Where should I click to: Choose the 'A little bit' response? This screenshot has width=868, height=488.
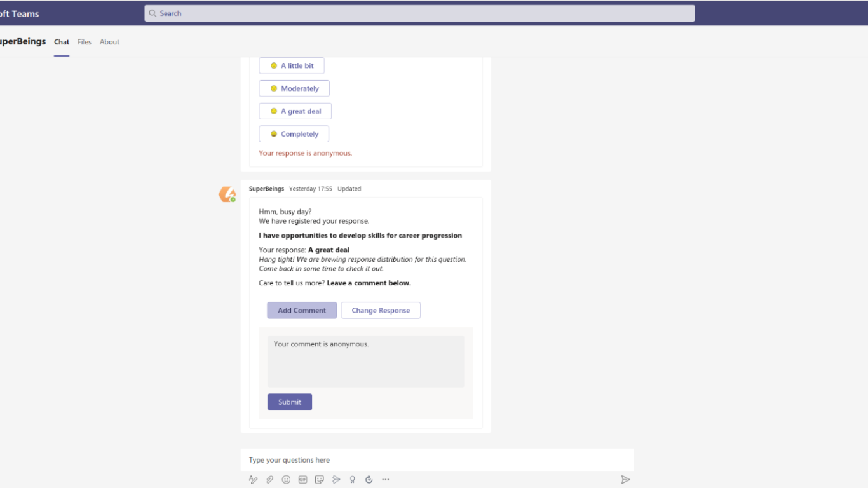tap(292, 65)
